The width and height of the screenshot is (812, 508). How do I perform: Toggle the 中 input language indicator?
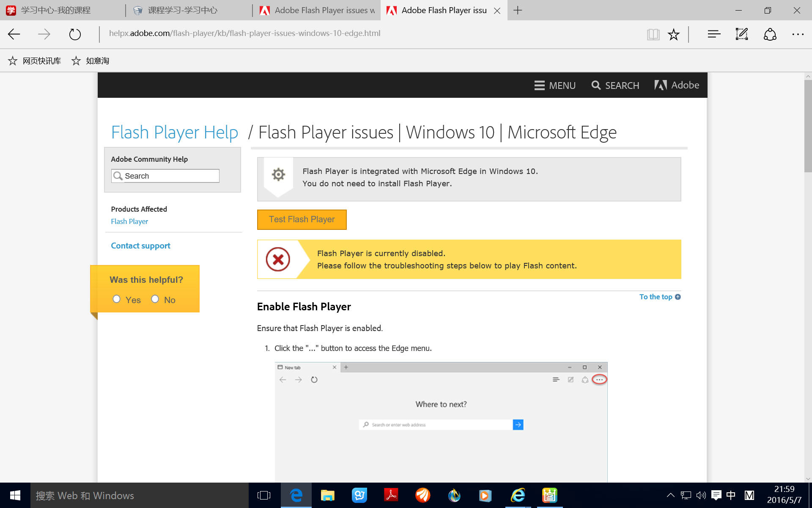point(731,495)
